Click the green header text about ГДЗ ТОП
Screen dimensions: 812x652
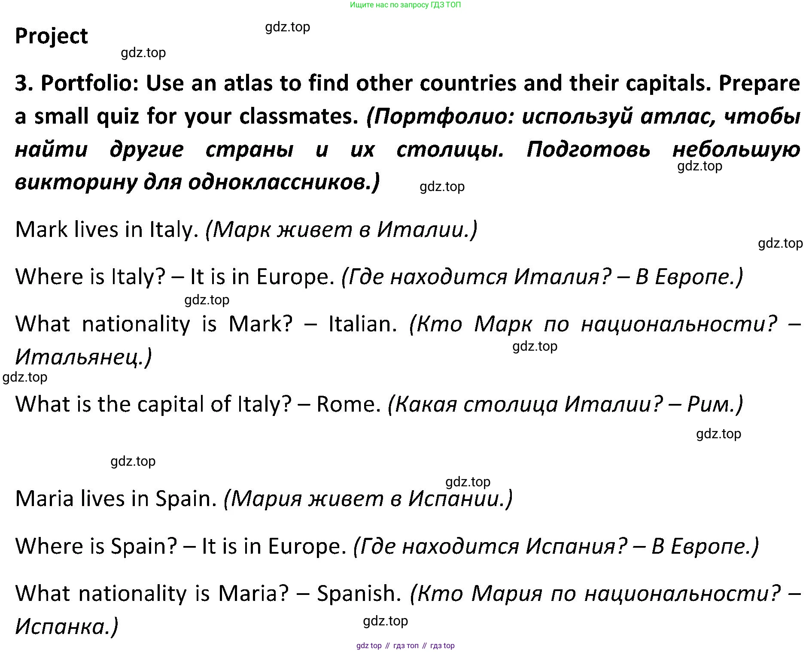[x=405, y=5]
